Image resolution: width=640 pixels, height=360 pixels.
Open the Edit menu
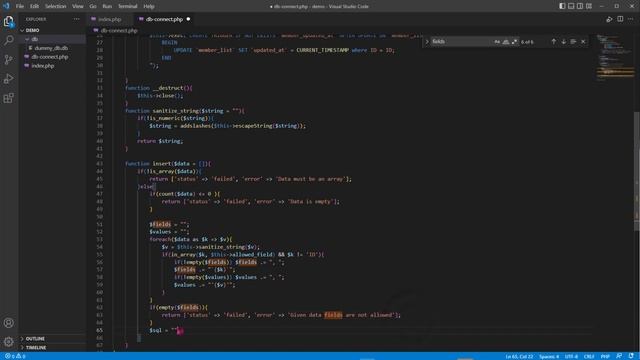point(34,6)
